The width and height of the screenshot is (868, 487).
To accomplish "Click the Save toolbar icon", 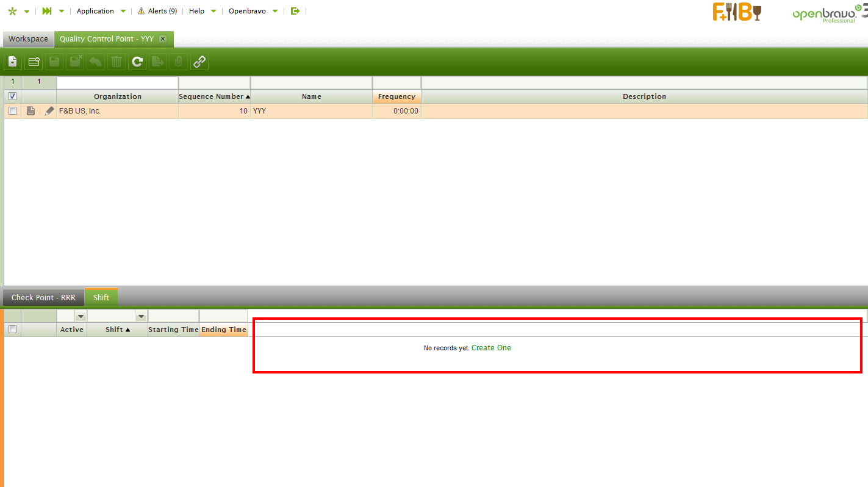I will 54,62.
